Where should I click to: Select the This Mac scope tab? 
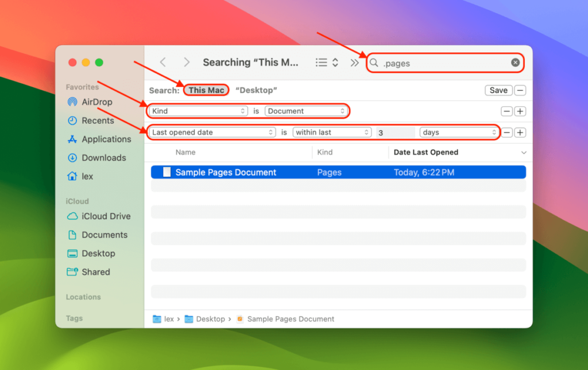pyautogui.click(x=206, y=90)
